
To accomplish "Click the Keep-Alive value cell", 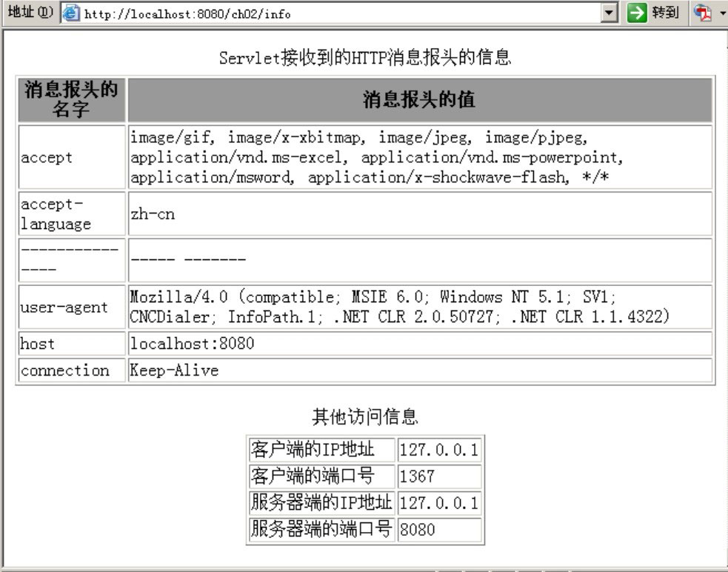I will point(420,370).
